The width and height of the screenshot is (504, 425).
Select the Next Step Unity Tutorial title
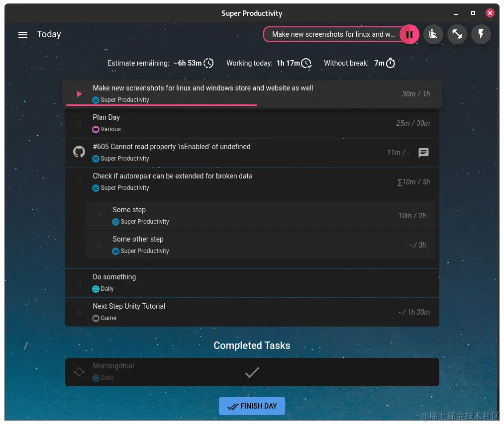click(129, 307)
